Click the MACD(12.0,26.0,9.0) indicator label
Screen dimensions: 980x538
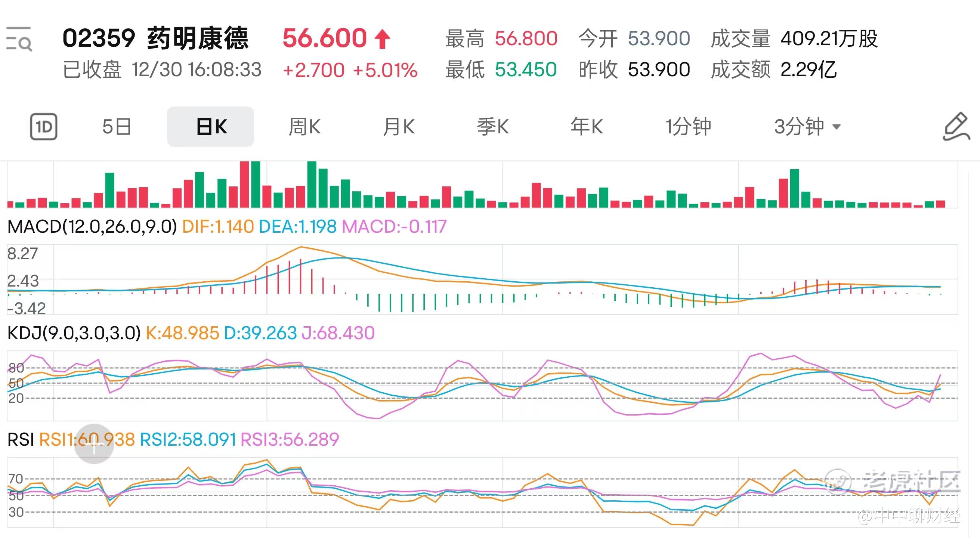pyautogui.click(x=92, y=227)
